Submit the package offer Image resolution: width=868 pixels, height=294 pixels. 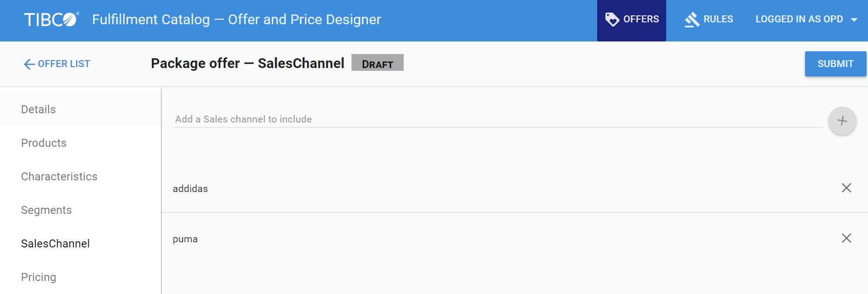(835, 64)
